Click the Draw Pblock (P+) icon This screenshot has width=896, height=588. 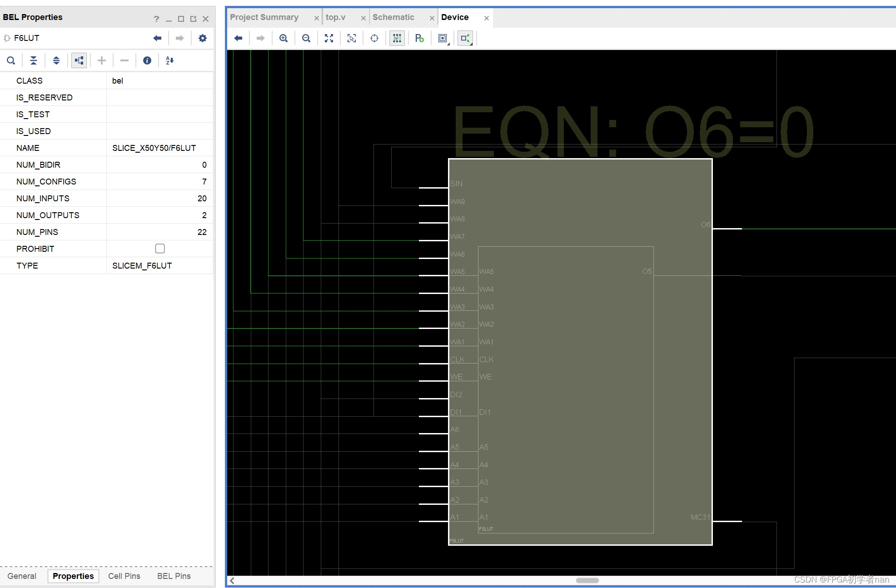pyautogui.click(x=419, y=38)
